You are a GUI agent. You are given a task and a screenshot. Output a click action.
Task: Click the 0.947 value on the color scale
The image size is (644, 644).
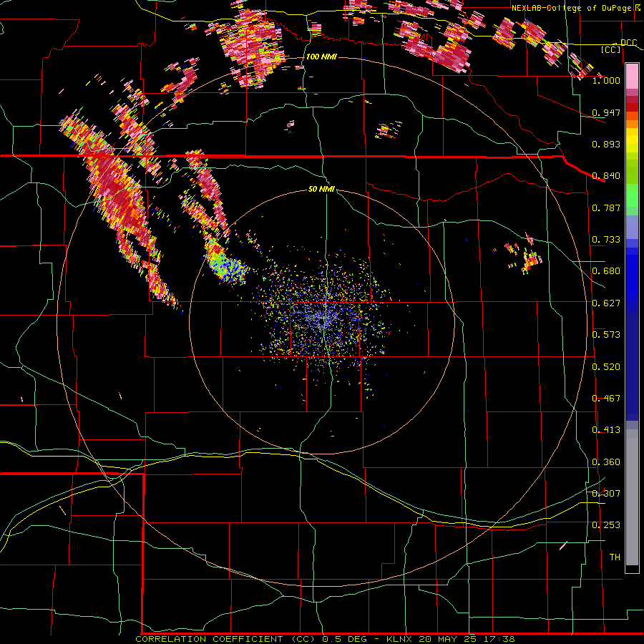click(606, 112)
